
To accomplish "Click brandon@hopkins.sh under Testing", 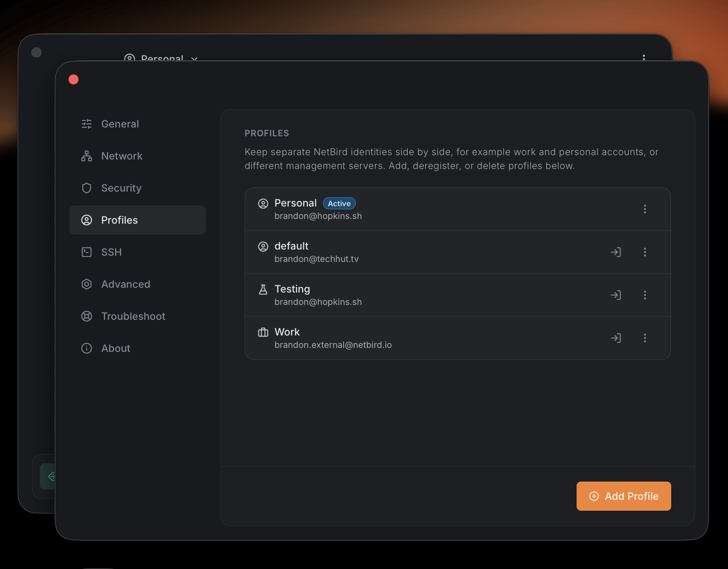I will pos(318,302).
